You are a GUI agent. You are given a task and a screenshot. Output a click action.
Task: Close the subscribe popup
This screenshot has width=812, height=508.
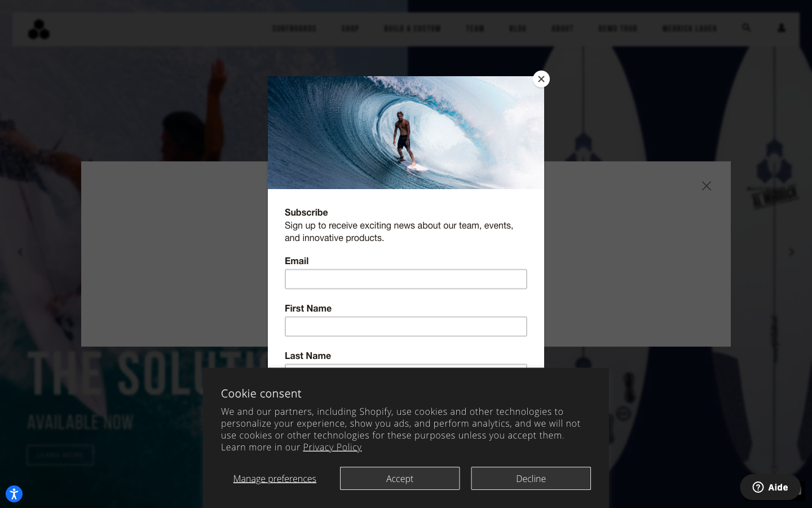pyautogui.click(x=541, y=79)
